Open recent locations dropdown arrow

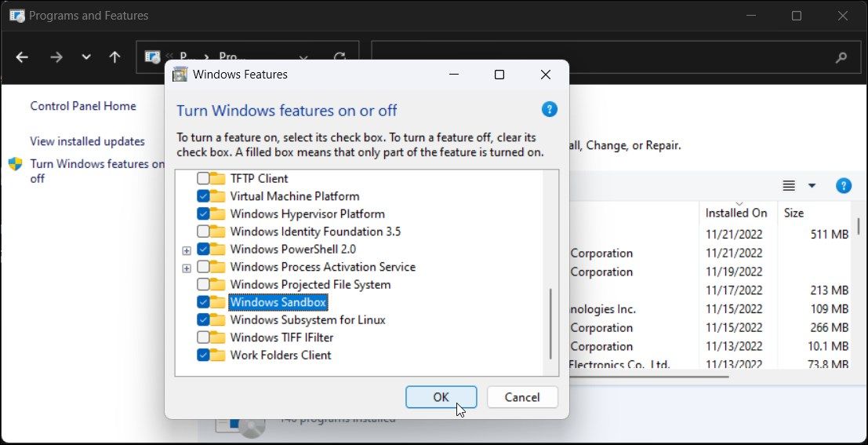pos(86,57)
